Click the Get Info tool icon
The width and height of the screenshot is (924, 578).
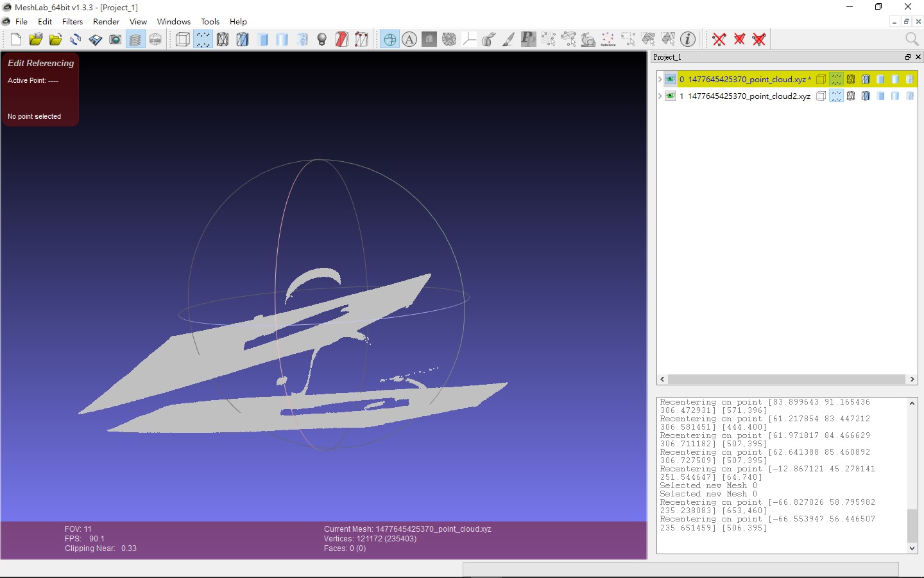688,40
